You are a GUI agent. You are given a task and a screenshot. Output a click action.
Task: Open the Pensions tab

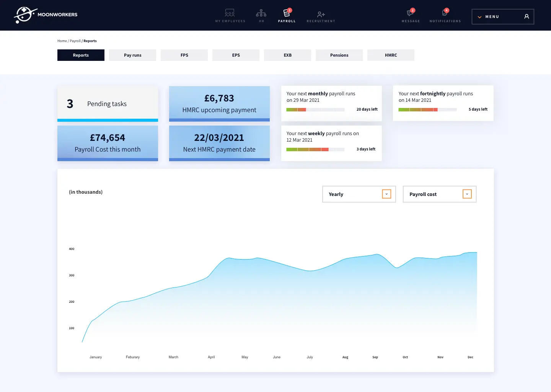point(339,55)
